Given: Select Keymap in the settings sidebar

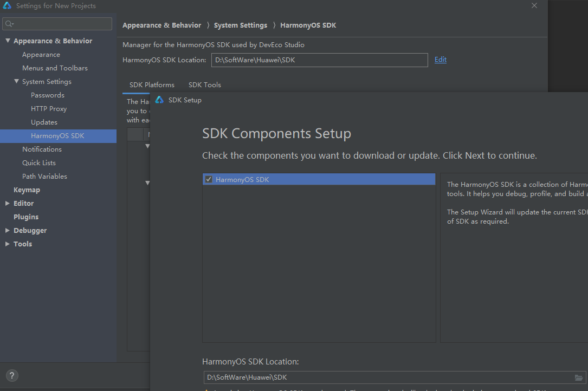Looking at the screenshot, I should click(27, 190).
